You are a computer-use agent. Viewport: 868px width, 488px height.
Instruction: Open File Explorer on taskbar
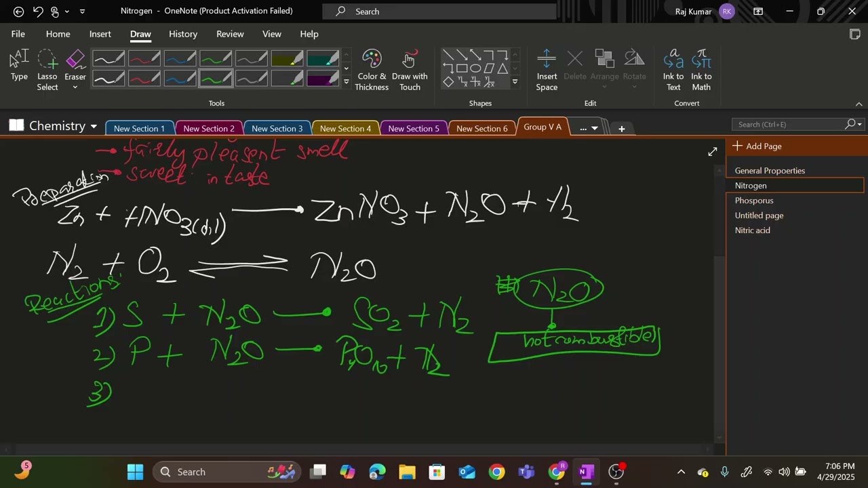pos(407,472)
